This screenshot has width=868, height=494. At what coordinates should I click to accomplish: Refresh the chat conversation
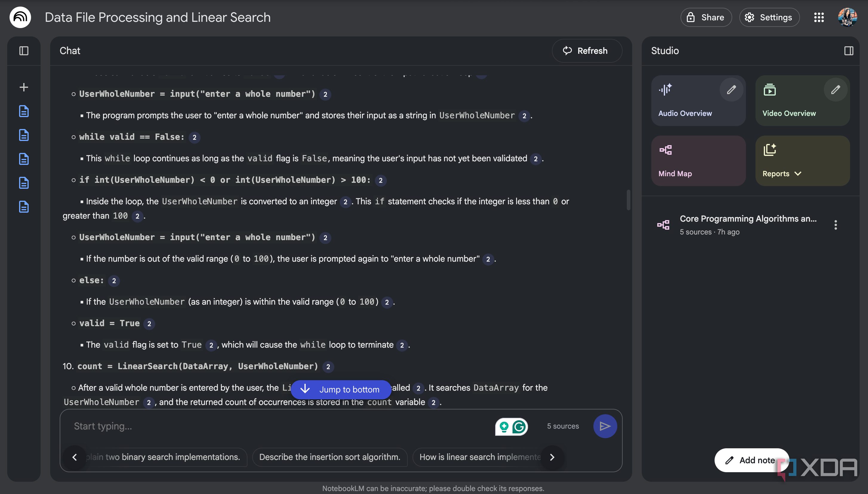pyautogui.click(x=587, y=51)
